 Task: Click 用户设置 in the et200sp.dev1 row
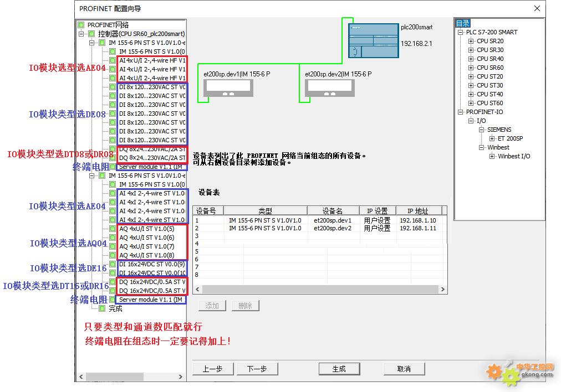click(x=377, y=220)
